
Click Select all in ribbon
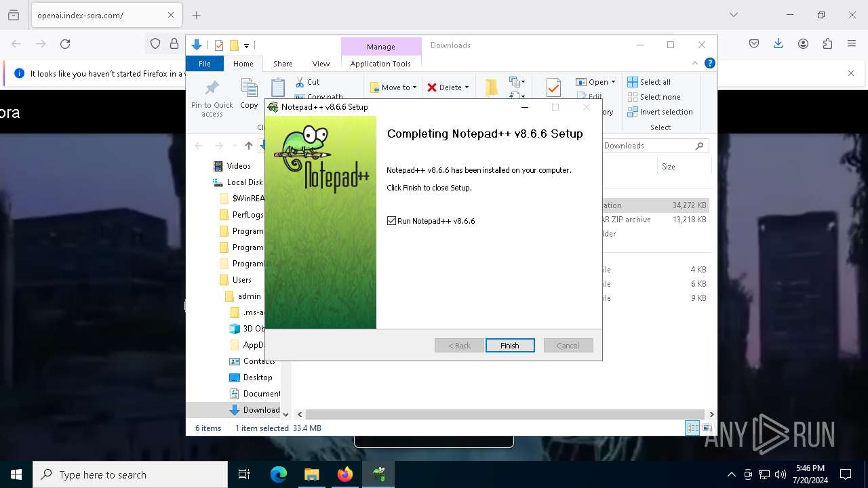click(649, 82)
